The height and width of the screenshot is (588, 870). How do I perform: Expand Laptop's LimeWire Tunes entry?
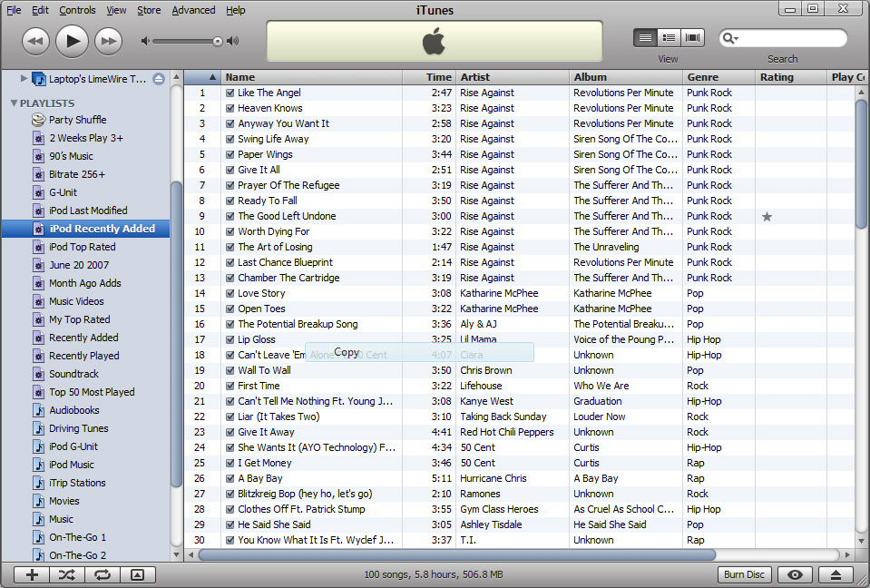24,78
